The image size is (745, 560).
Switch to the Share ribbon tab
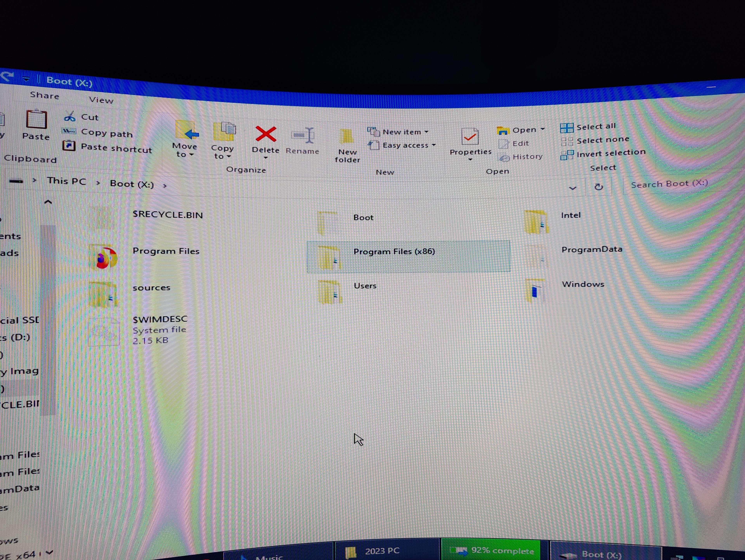click(44, 95)
